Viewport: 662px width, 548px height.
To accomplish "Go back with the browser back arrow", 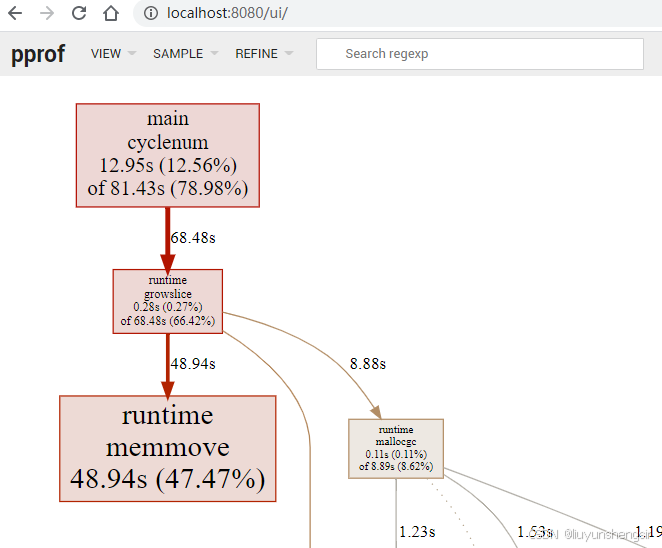I will [x=15, y=13].
